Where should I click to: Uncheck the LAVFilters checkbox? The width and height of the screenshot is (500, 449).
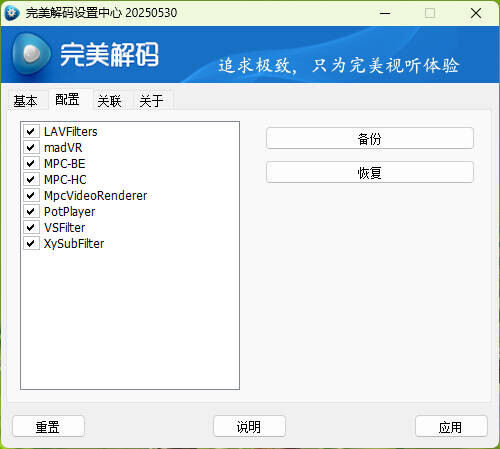point(31,131)
